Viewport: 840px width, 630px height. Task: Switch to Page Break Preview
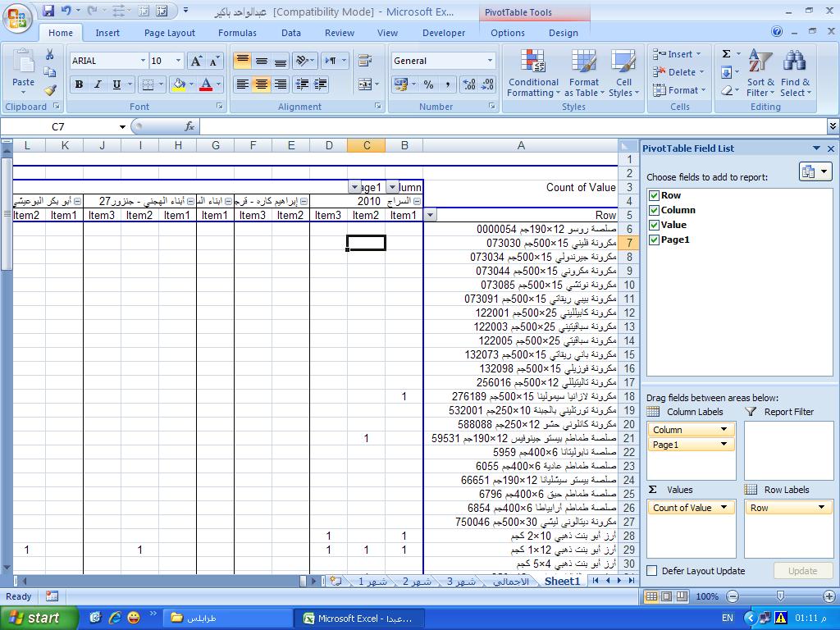click(682, 596)
